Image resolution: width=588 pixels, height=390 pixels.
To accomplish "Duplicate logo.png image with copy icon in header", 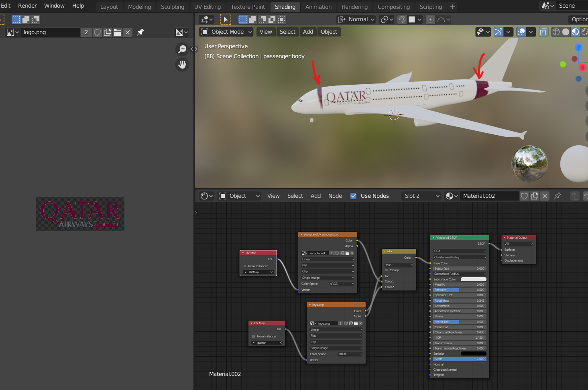I will pyautogui.click(x=108, y=32).
